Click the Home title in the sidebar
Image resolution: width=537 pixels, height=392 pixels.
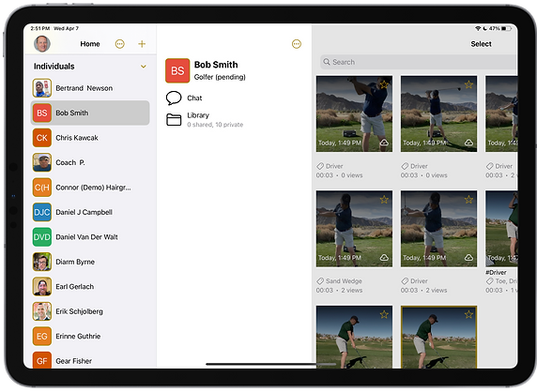(90, 44)
